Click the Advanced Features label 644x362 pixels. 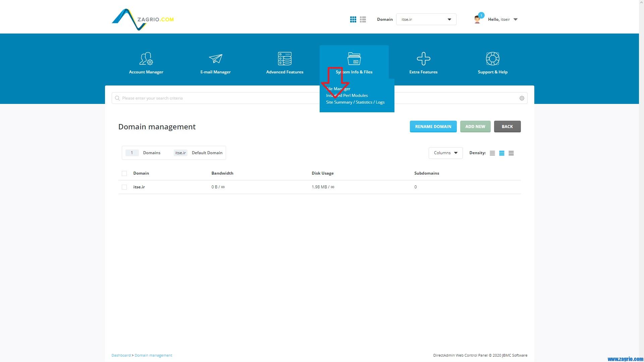click(285, 72)
